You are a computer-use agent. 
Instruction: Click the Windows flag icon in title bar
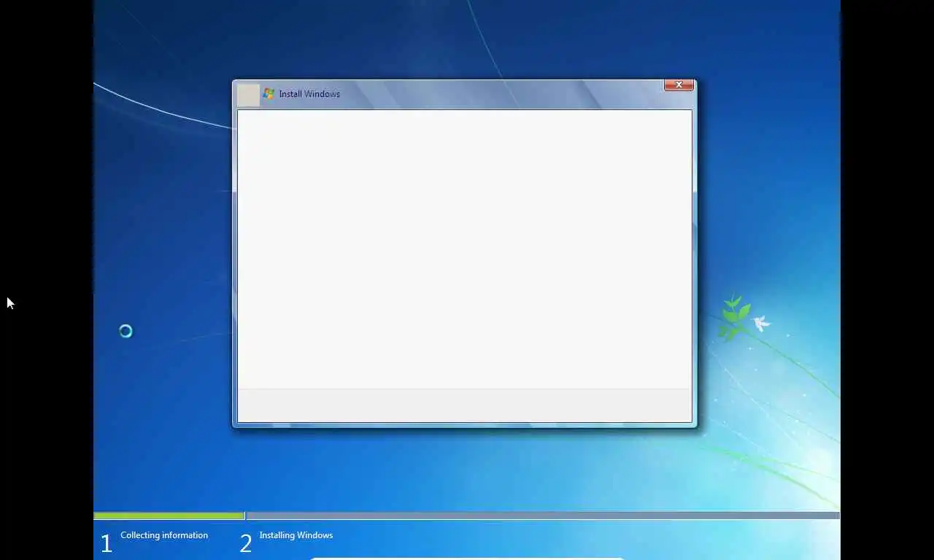coord(269,94)
